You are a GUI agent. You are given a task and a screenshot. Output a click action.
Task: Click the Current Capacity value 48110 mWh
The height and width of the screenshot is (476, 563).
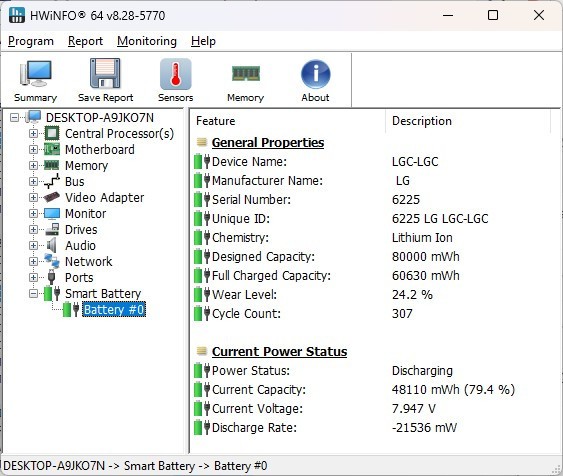pyautogui.click(x=453, y=389)
